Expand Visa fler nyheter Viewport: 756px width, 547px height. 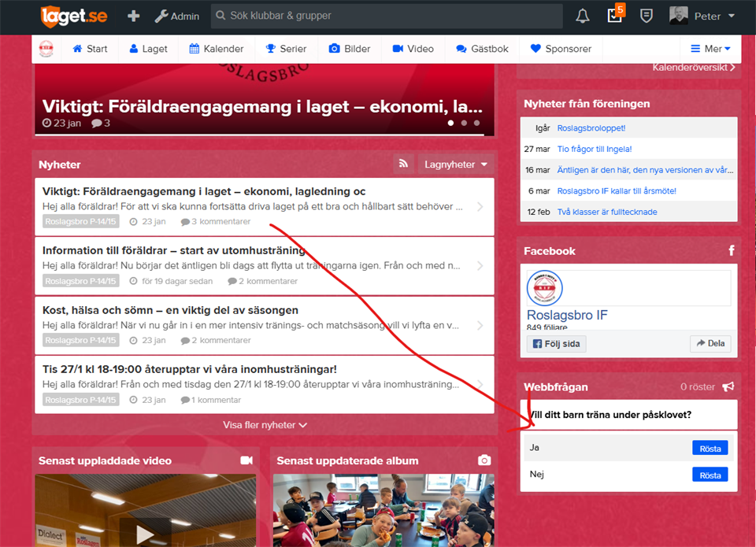click(x=265, y=425)
